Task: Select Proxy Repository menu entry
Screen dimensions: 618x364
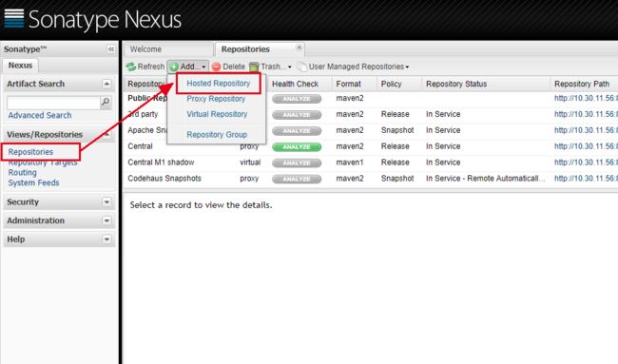Action: pos(216,99)
